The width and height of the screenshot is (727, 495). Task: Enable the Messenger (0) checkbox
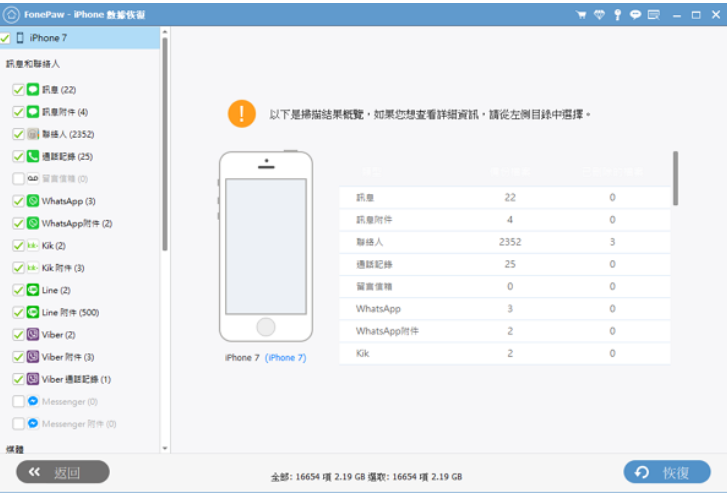(18, 401)
